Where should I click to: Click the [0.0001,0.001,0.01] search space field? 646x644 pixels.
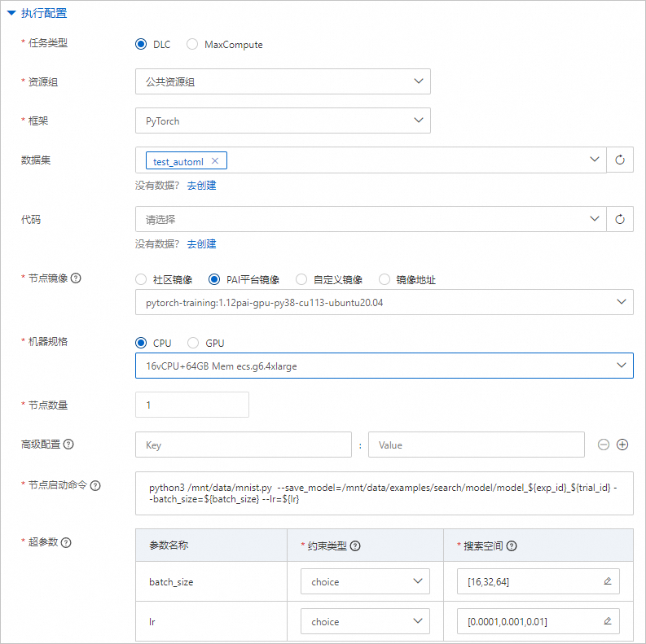pyautogui.click(x=538, y=621)
